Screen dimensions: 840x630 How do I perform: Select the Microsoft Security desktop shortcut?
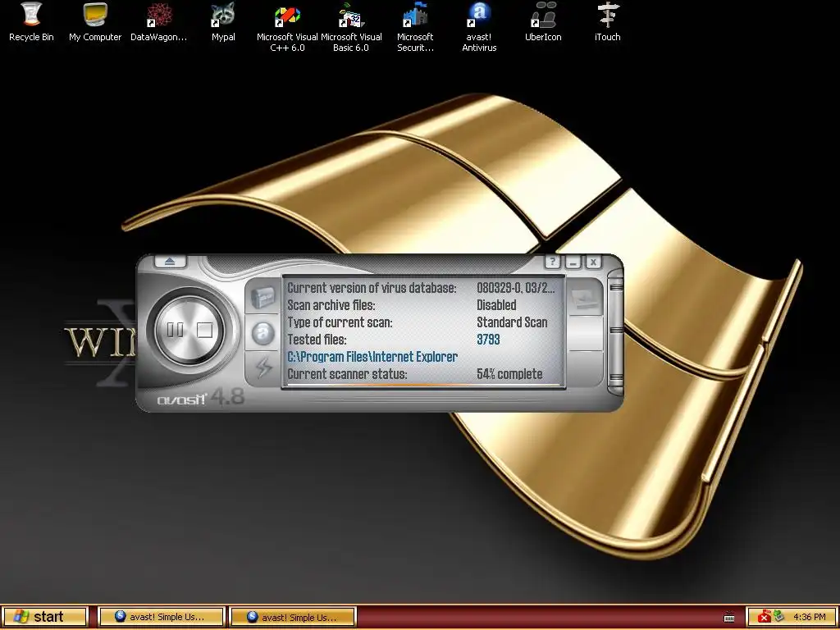[415, 27]
